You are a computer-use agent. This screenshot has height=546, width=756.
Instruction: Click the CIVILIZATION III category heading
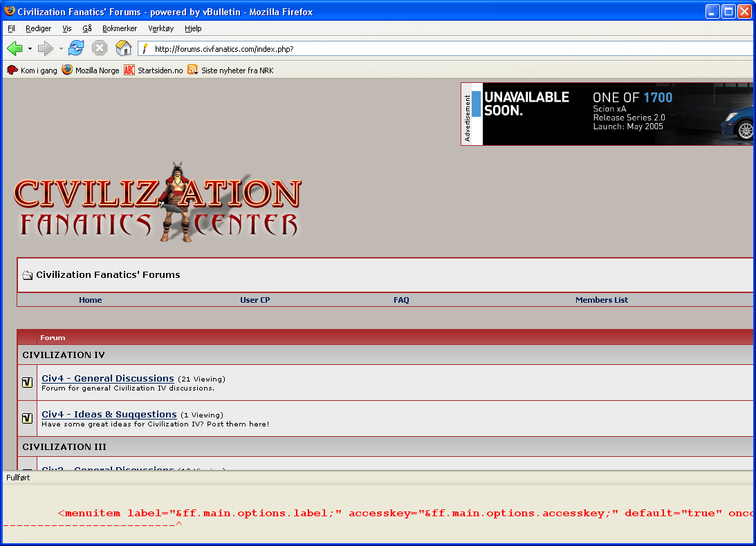pyautogui.click(x=64, y=446)
